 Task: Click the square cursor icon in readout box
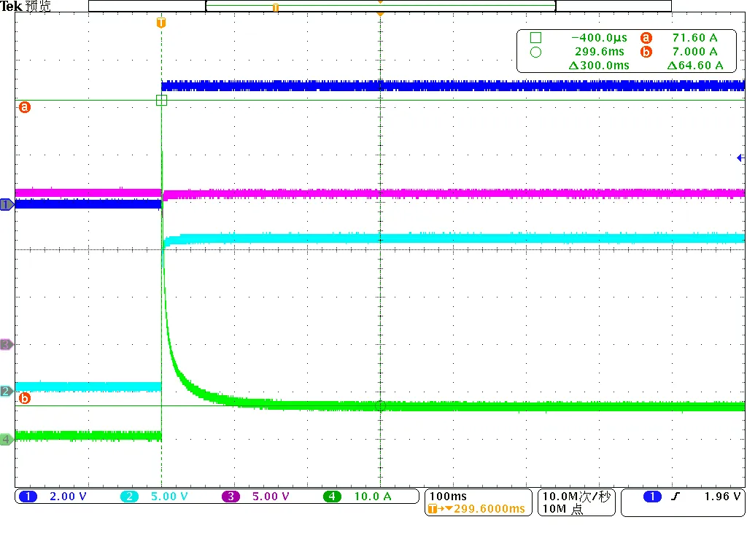[x=535, y=38]
